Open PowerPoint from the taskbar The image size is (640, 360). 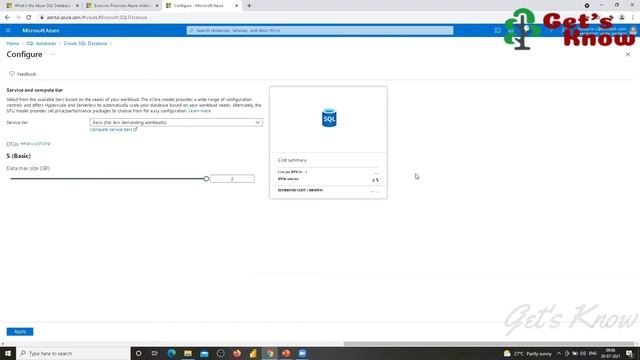click(x=286, y=353)
